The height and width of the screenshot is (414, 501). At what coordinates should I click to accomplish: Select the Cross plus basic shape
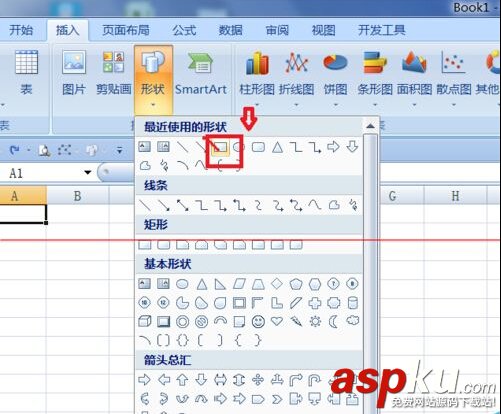(315, 303)
